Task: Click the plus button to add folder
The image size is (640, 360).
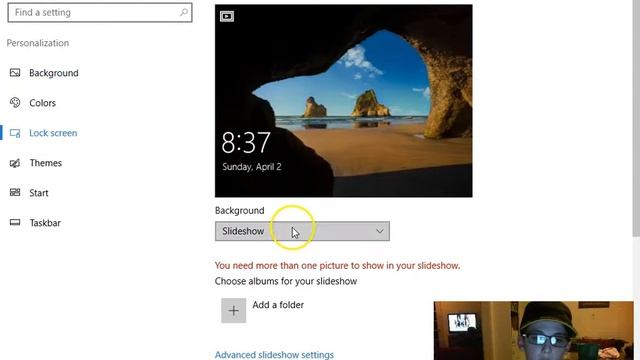Action: click(233, 311)
